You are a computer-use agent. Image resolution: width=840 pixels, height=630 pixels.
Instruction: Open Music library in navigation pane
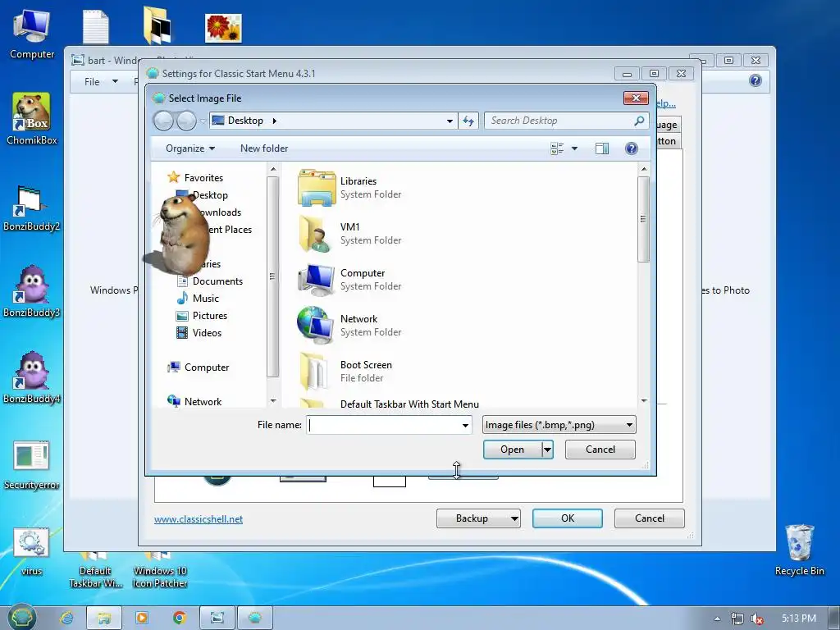[206, 299]
